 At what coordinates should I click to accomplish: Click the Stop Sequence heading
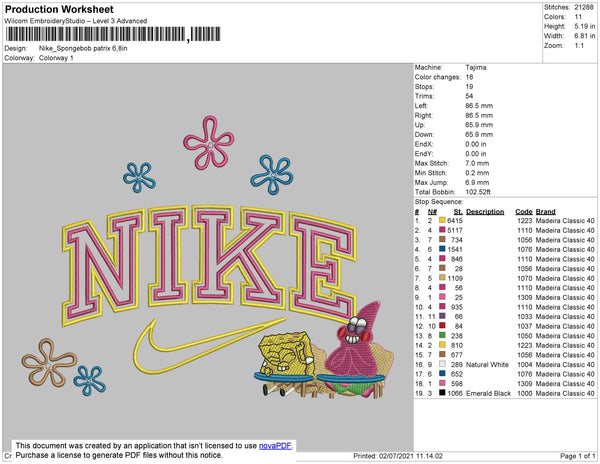[439, 202]
